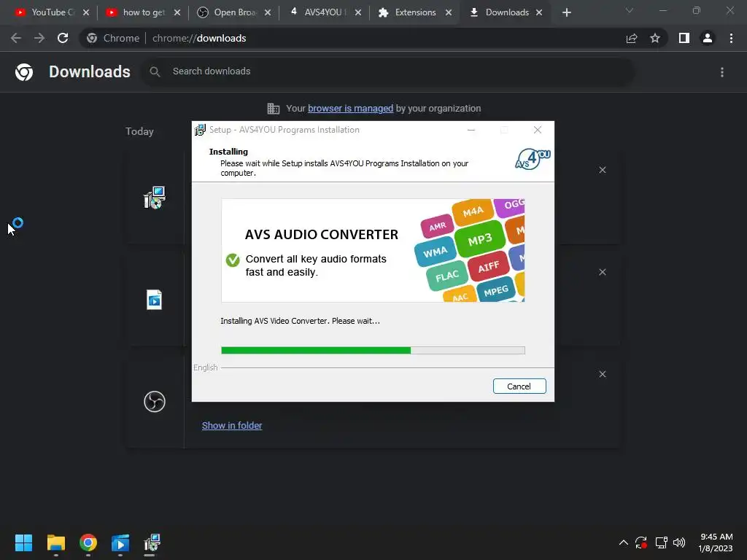Open the network tray icon

click(x=661, y=542)
